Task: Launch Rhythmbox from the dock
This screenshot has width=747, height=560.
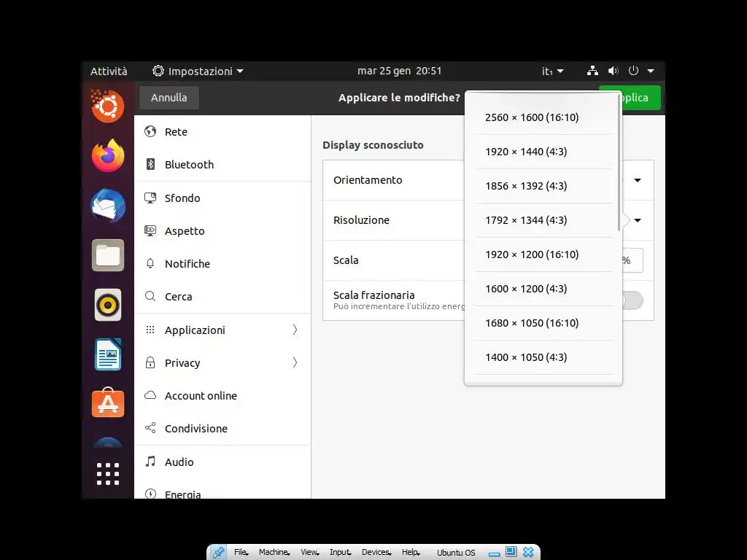Action: point(108,305)
